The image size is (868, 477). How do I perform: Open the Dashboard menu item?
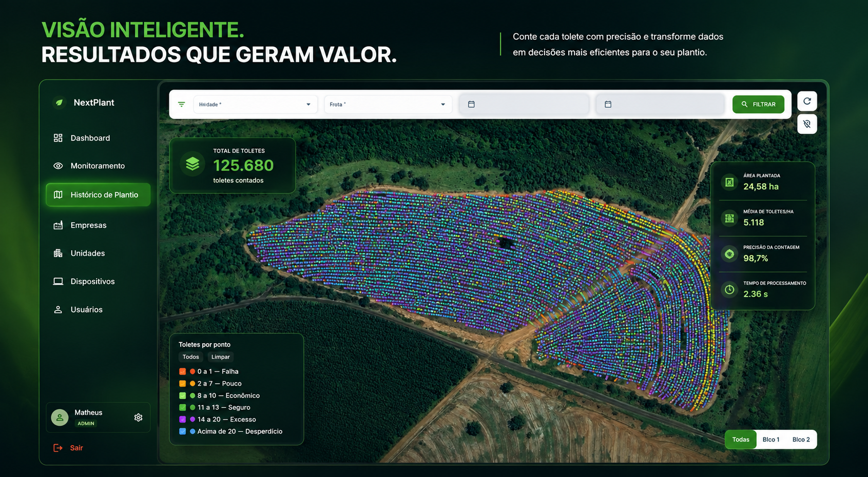[98, 138]
